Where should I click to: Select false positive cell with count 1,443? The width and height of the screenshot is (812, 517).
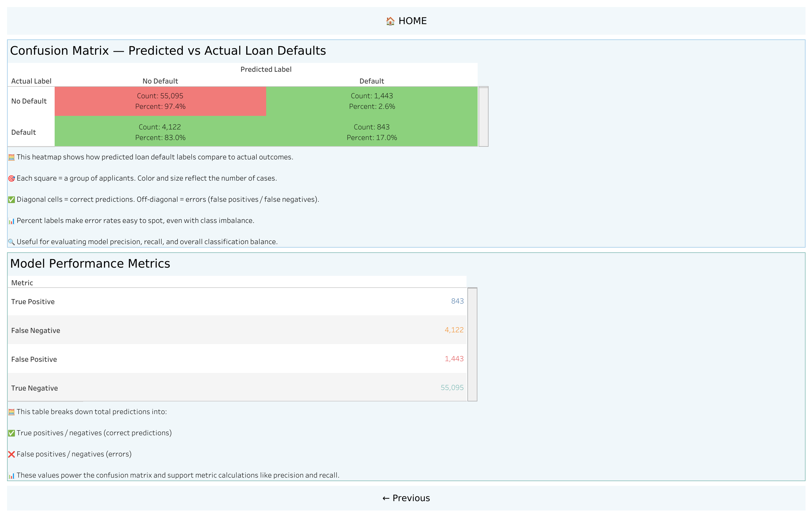[x=372, y=101]
